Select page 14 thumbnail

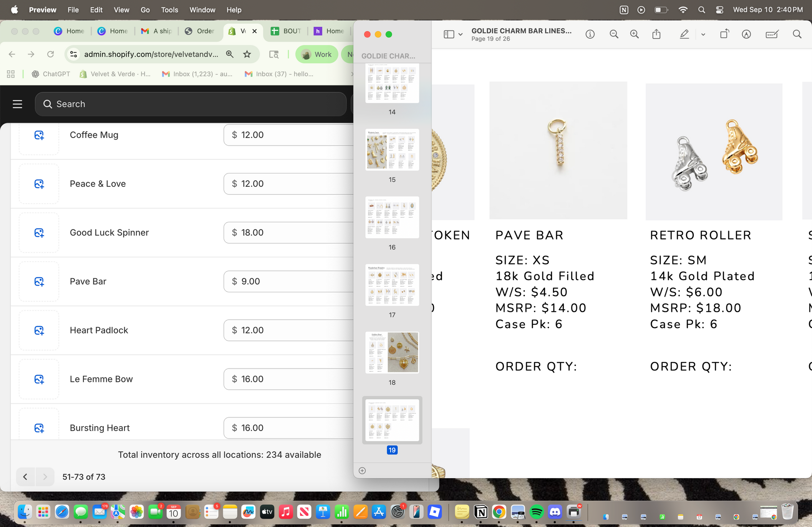pyautogui.click(x=392, y=83)
